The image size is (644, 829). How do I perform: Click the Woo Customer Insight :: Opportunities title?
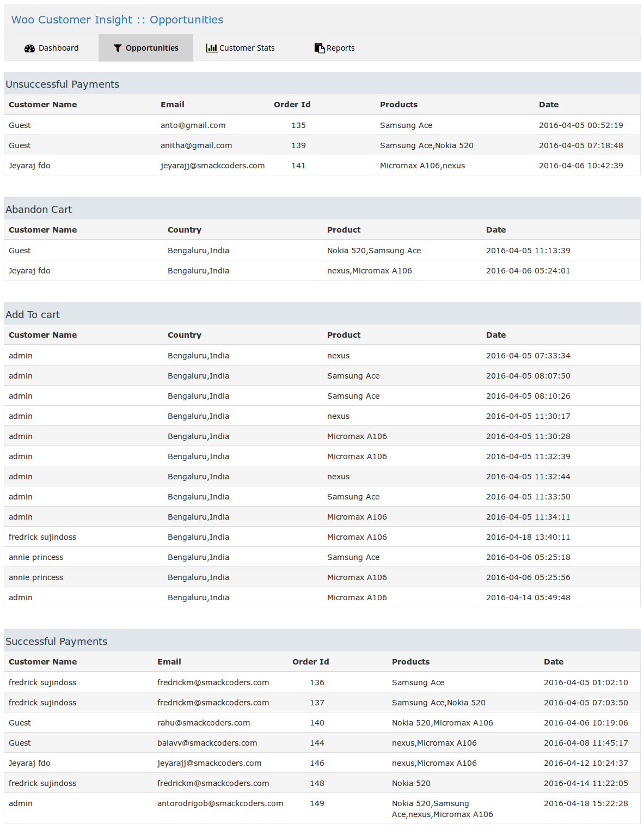pyautogui.click(x=117, y=20)
